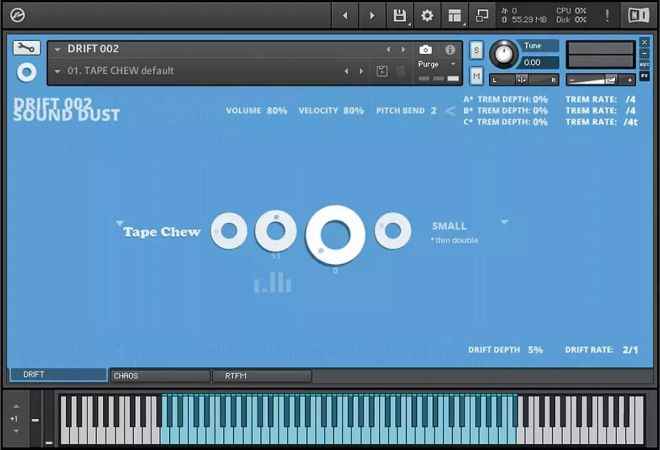Switch to the CHAOS tab

point(160,376)
